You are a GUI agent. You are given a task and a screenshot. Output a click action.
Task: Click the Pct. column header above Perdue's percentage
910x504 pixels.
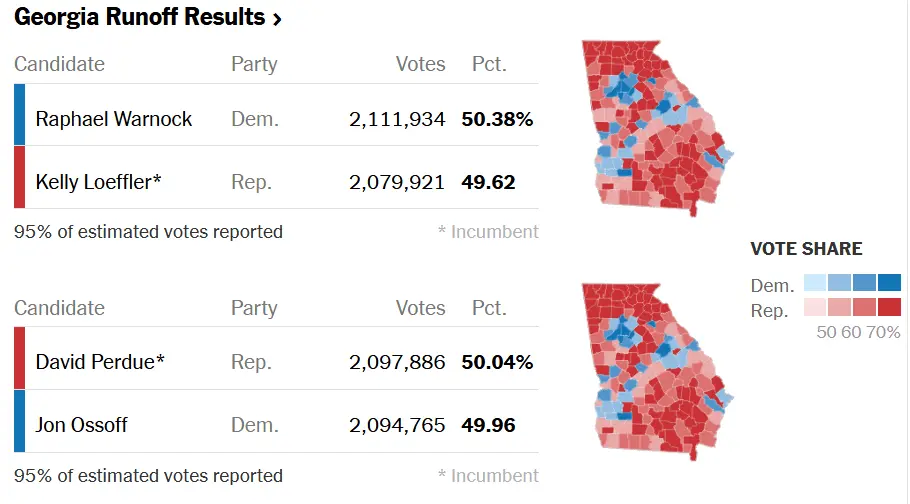click(x=489, y=308)
